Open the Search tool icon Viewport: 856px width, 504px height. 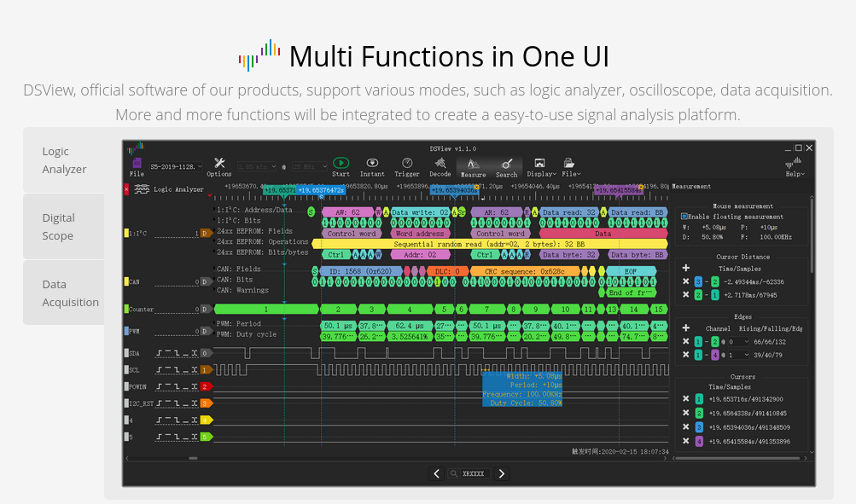pos(506,164)
